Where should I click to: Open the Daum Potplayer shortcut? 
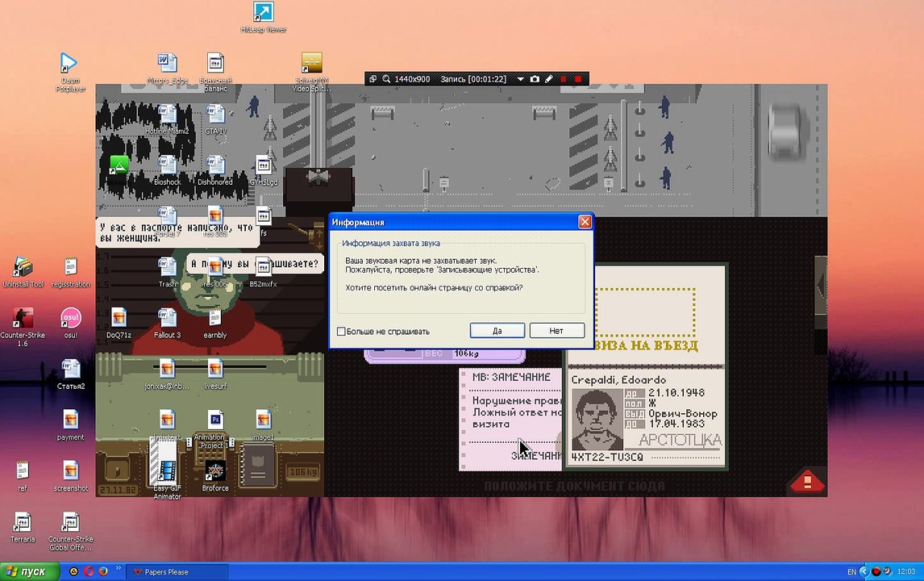(69, 72)
